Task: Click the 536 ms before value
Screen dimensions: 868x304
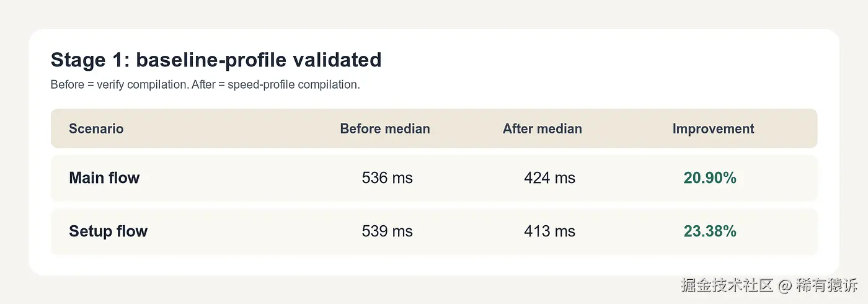Action: point(387,178)
